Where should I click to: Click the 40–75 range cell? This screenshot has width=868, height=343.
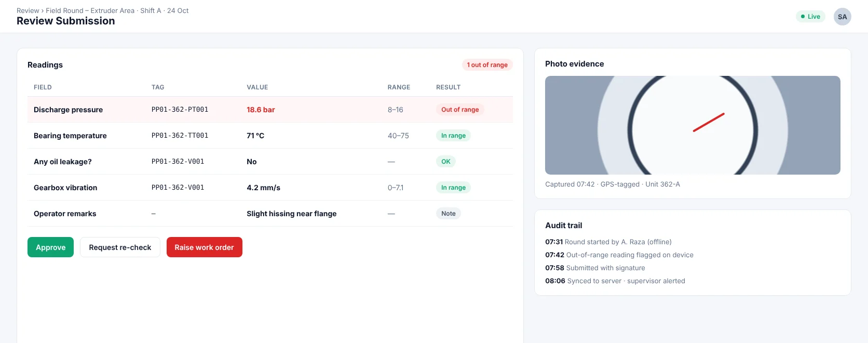398,136
